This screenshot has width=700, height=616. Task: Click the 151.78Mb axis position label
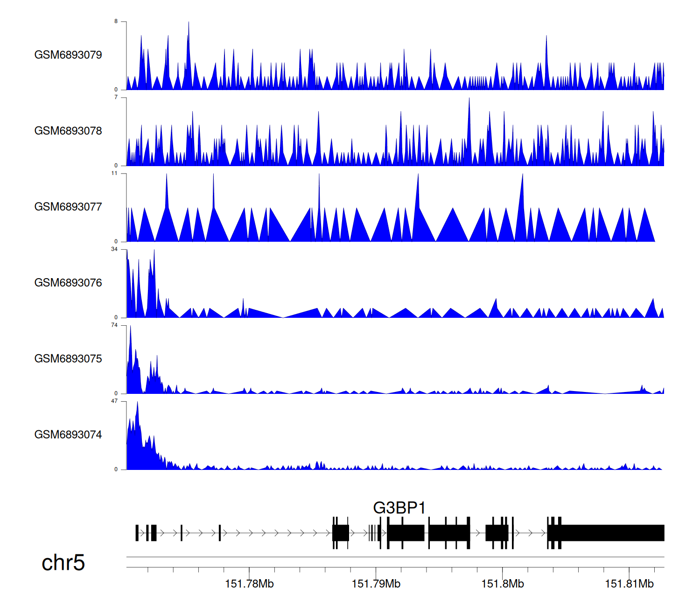[x=249, y=584]
